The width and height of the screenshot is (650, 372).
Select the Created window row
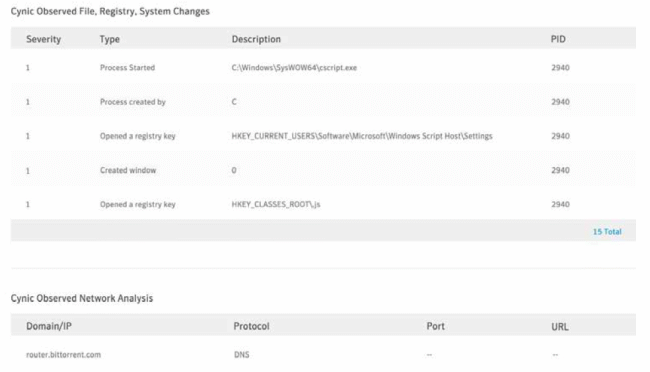coord(323,170)
